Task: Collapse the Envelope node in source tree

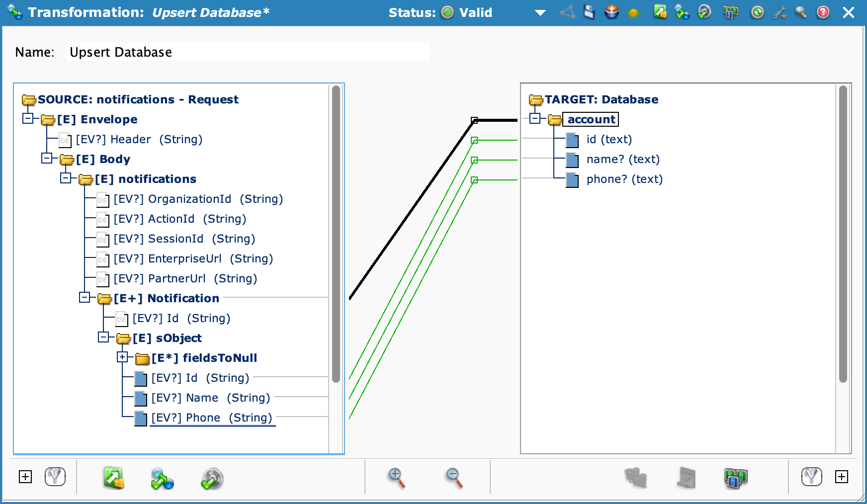Action: point(28,119)
